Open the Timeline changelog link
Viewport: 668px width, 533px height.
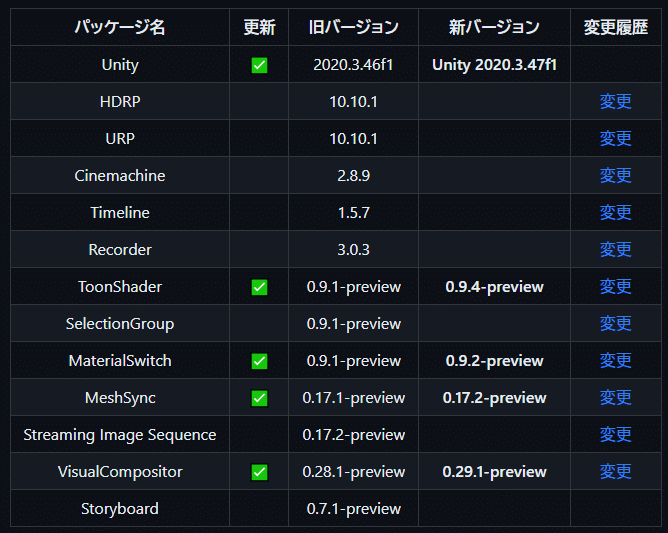615,213
